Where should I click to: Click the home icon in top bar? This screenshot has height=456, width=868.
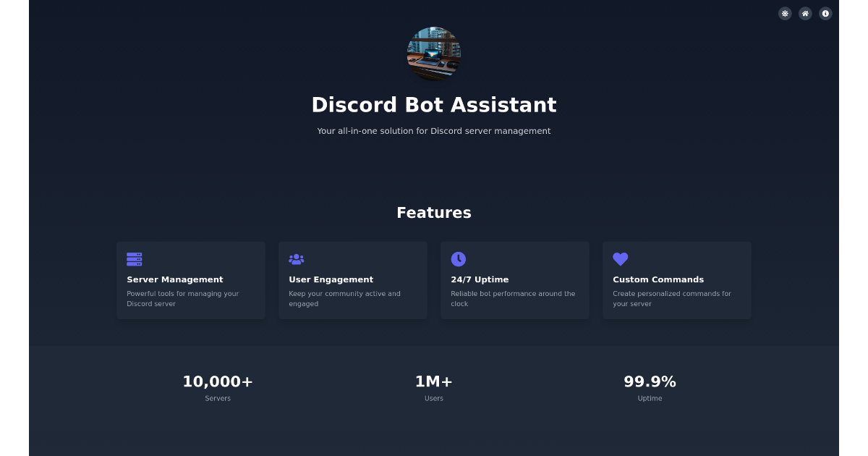click(805, 13)
